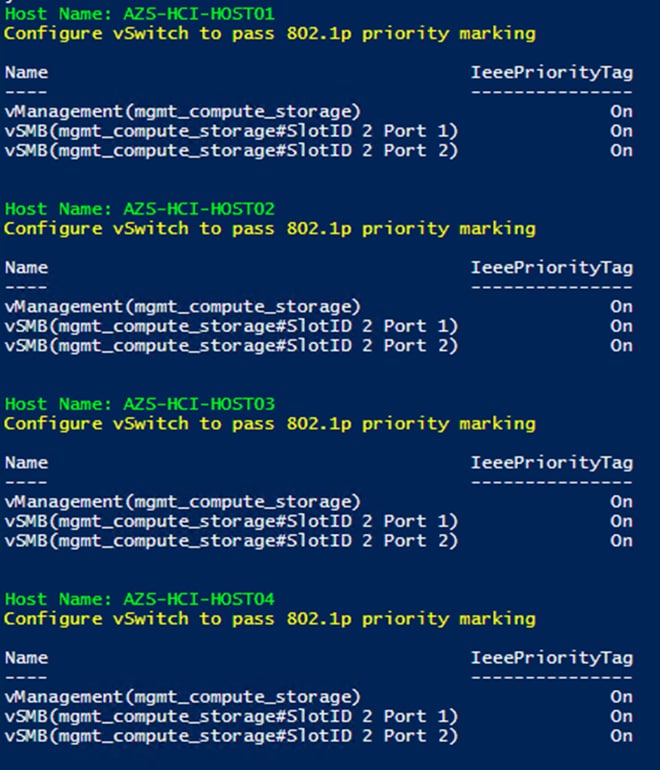Click the On value for HOST04 vSMB Port 2
Screen dimensions: 660x770
click(x=621, y=736)
